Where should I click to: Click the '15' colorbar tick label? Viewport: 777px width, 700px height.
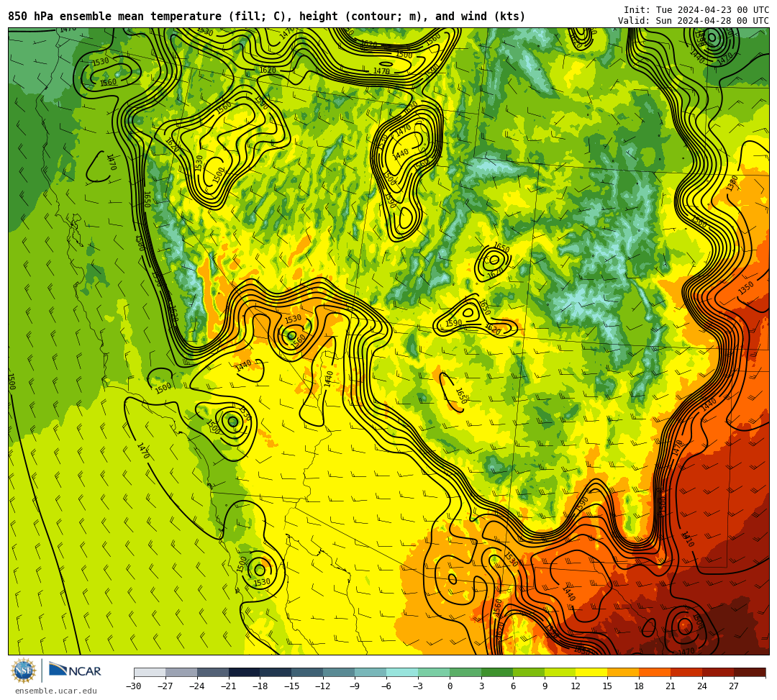tap(607, 686)
